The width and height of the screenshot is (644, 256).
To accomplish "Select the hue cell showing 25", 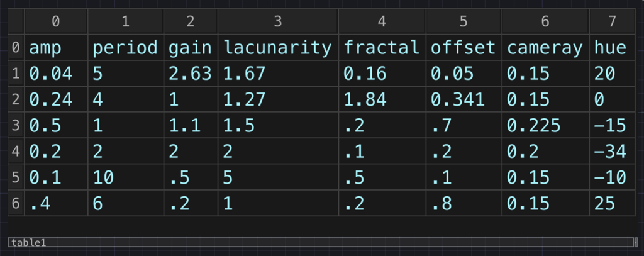I will [613, 203].
